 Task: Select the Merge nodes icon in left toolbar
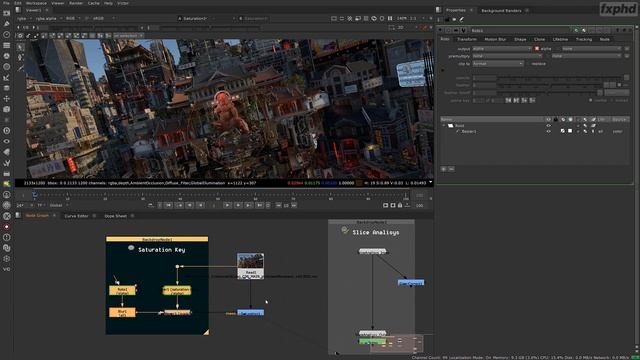[x=7, y=88]
